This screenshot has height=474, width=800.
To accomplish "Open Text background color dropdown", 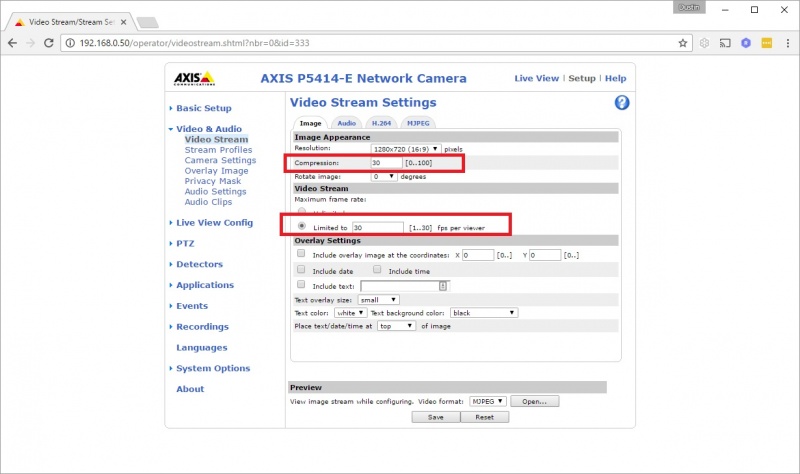I will [x=484, y=313].
